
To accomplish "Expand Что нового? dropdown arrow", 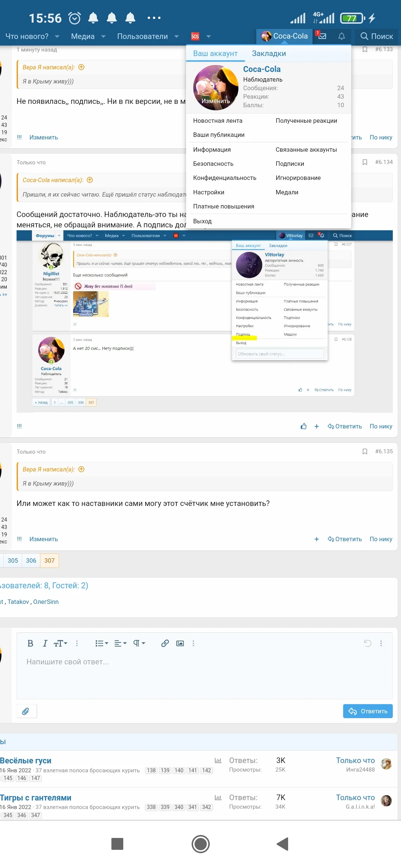I will coord(57,36).
